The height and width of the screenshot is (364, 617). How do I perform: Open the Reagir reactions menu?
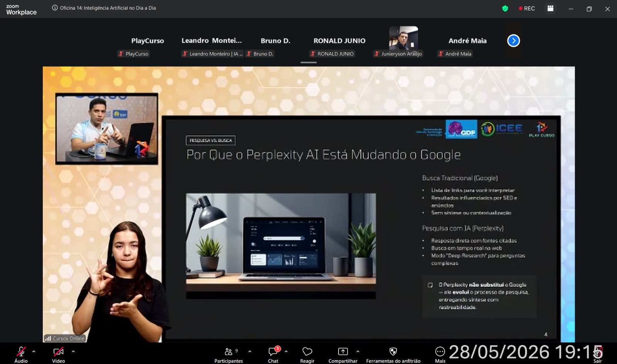[307, 354]
